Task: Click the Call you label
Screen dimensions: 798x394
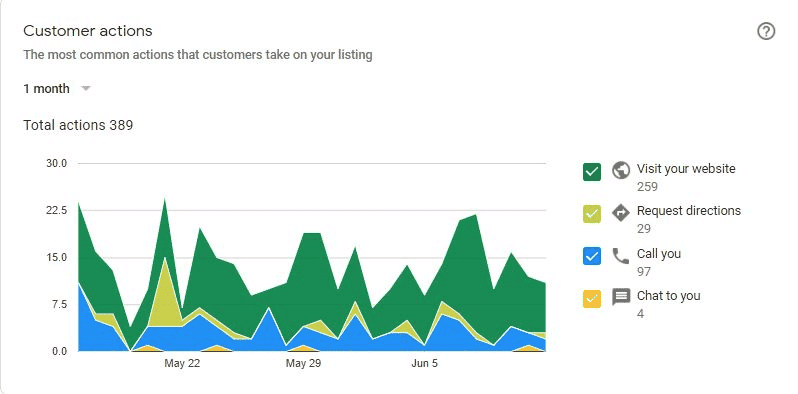Action: coord(659,254)
